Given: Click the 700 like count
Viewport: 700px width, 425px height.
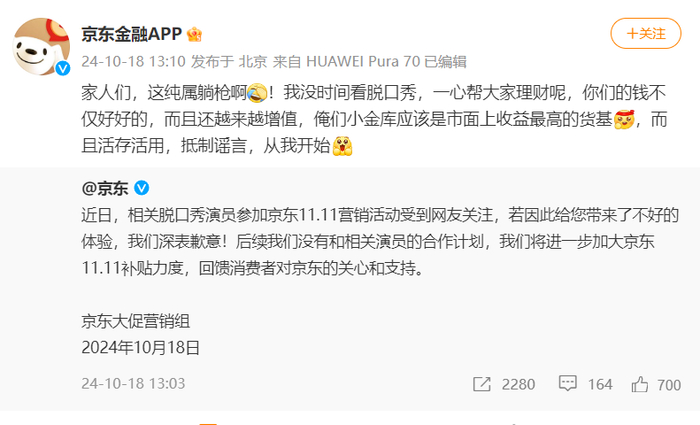Looking at the screenshot, I should point(669,385).
